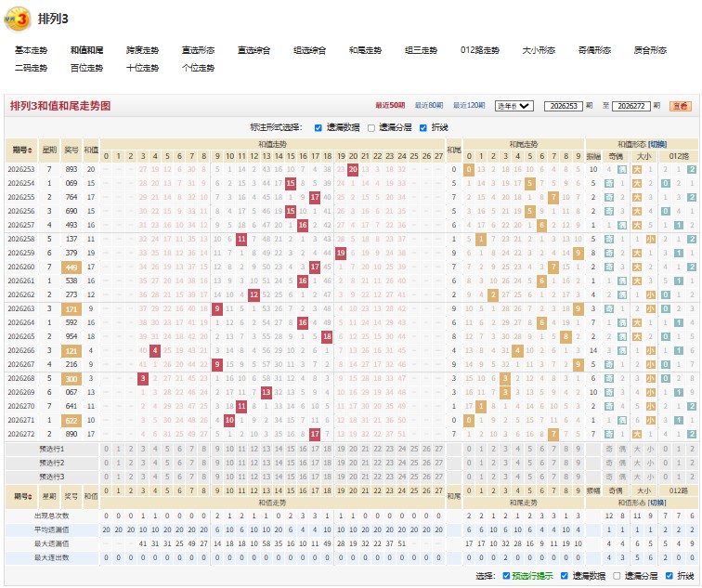Go to the 012路走势 tab
This screenshot has height=588, width=702.
[480, 50]
